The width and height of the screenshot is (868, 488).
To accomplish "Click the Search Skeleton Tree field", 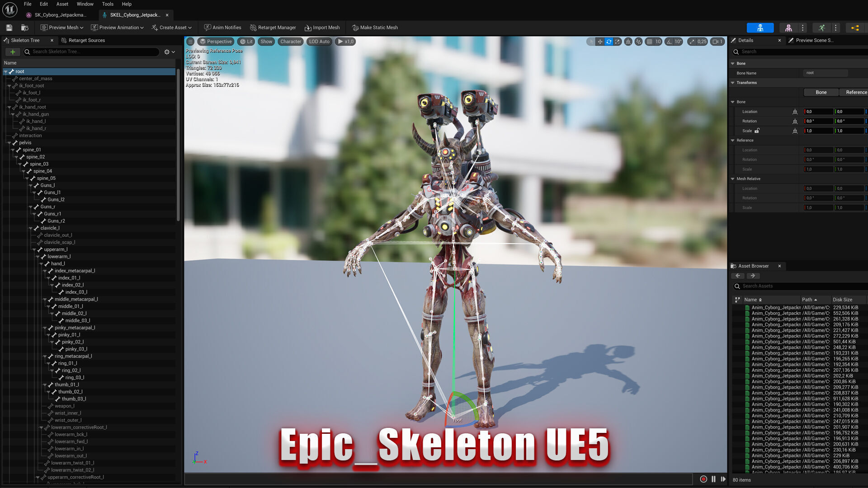I will (91, 52).
